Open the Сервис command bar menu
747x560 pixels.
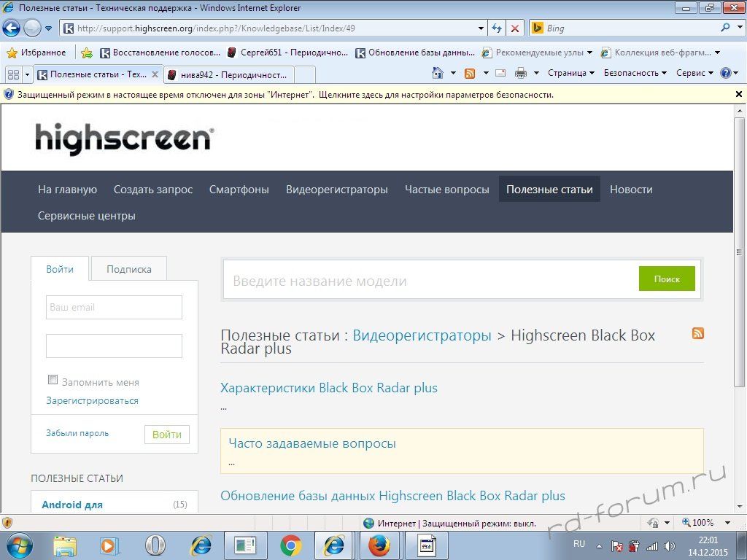tap(694, 73)
